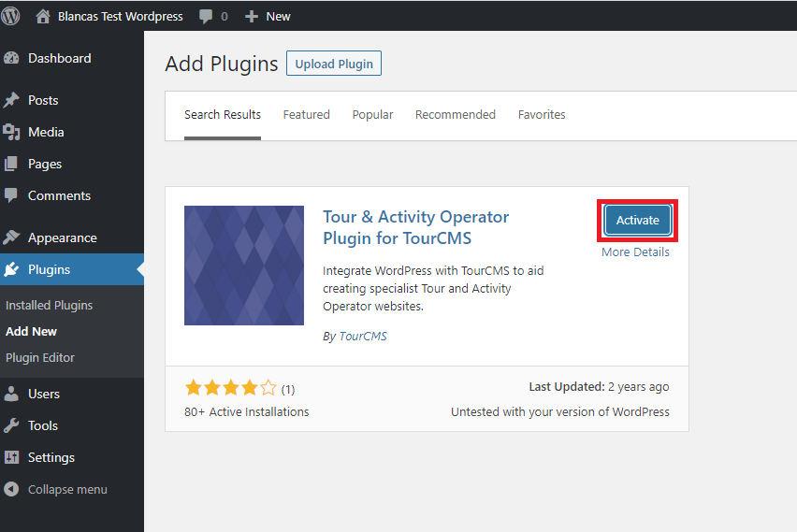This screenshot has width=797, height=532.
Task: Open the Pages menu item
Action: [x=45, y=165]
